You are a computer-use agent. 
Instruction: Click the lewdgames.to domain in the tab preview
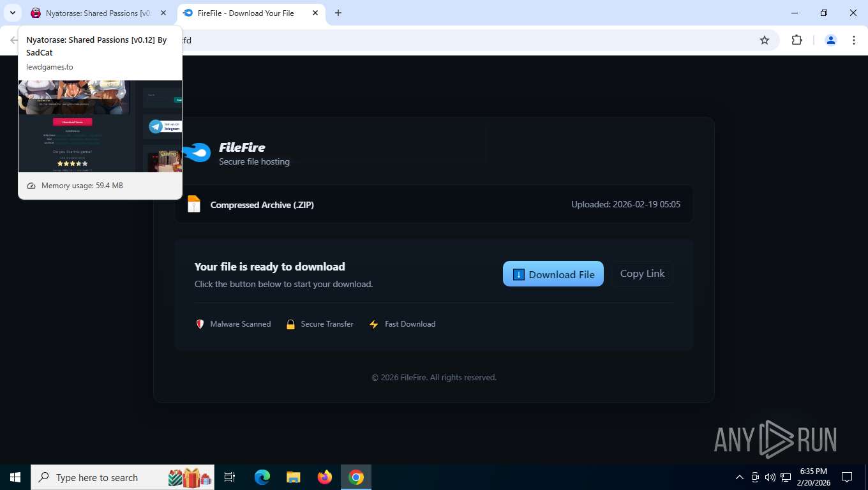click(50, 67)
